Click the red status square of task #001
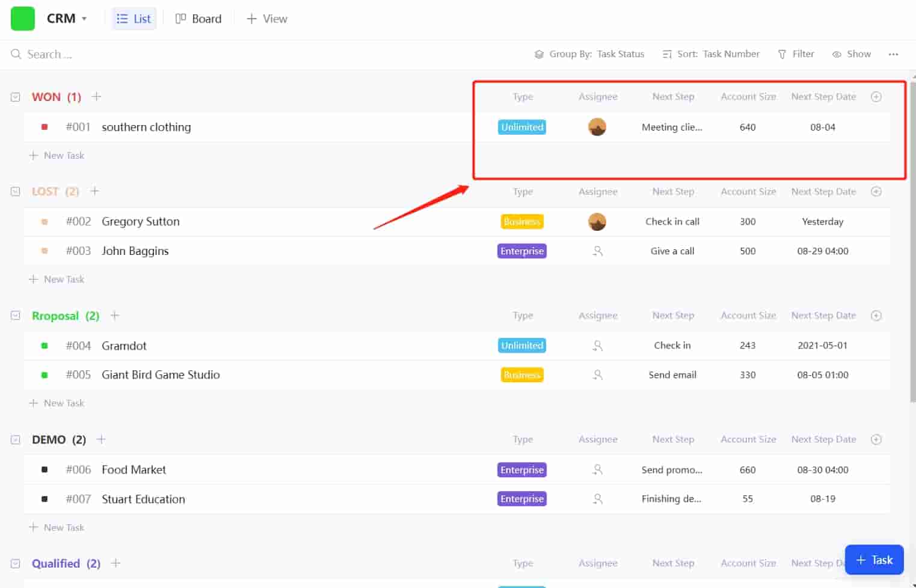 click(x=45, y=127)
